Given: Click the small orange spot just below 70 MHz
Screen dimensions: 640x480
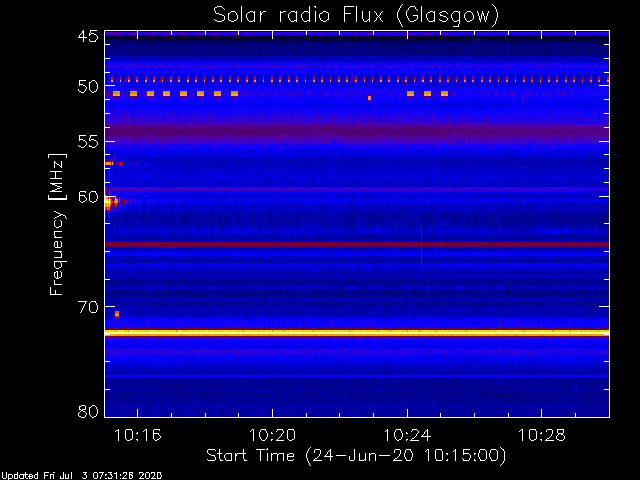Looking at the screenshot, I should pyautogui.click(x=117, y=314).
